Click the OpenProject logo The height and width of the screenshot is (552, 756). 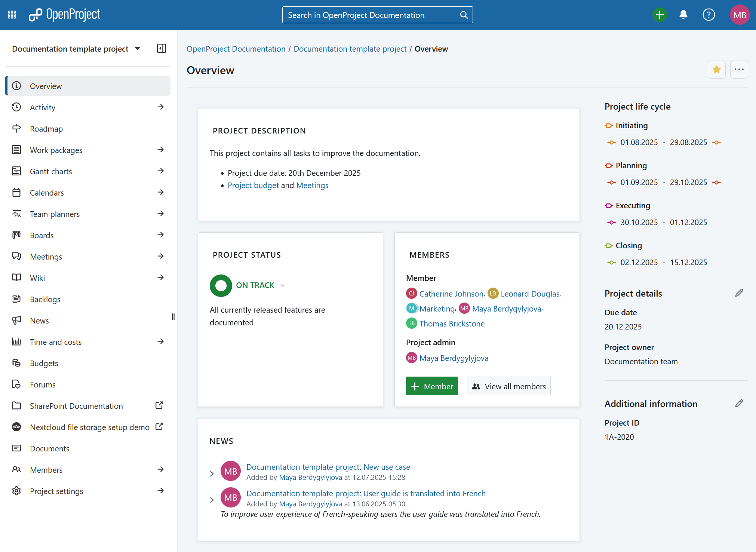tap(65, 15)
